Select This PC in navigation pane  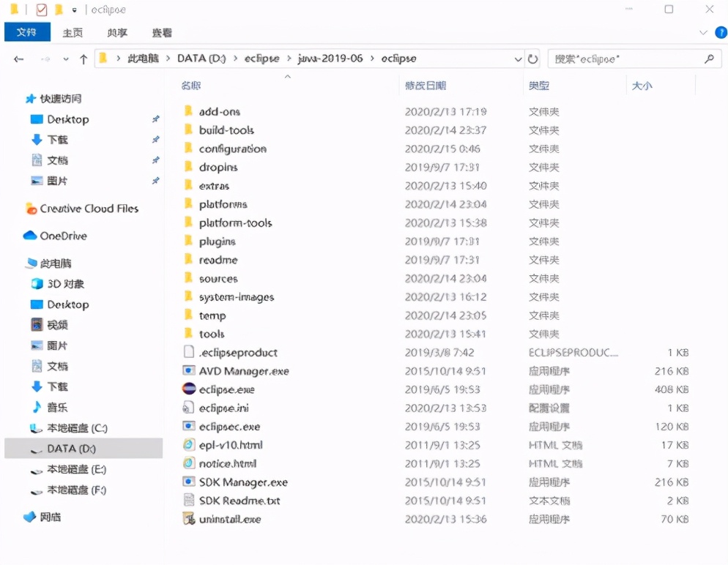pos(48,263)
